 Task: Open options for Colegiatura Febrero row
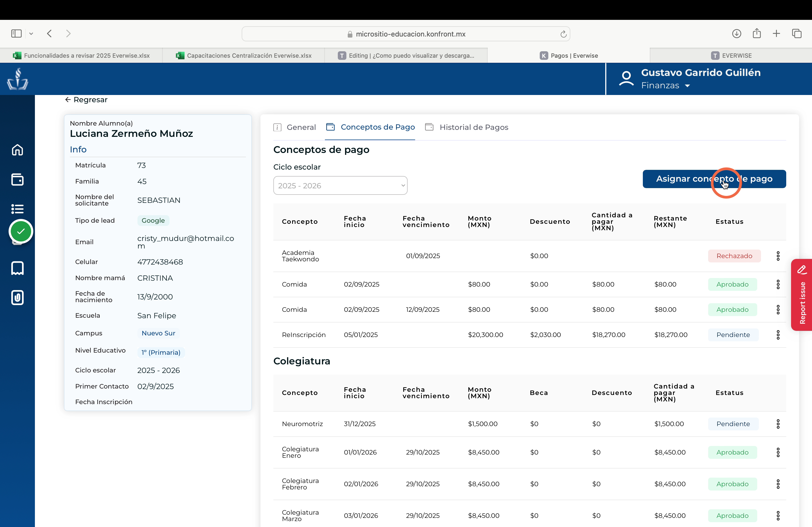[778, 484]
